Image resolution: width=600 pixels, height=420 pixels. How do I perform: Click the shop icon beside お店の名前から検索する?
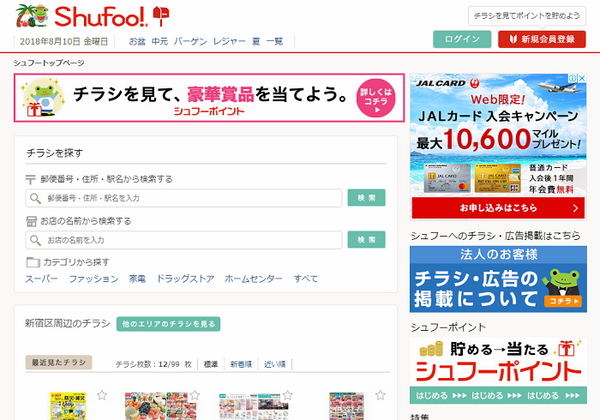(x=31, y=221)
